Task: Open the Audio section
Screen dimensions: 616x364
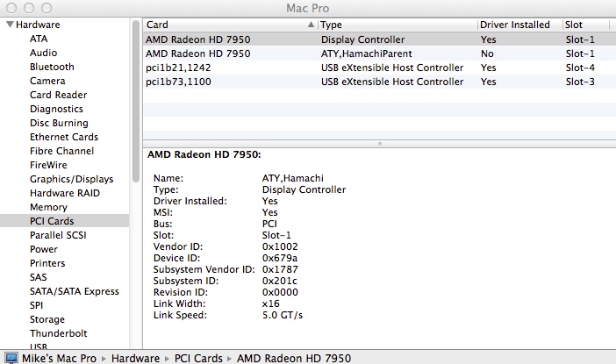Action: click(43, 53)
